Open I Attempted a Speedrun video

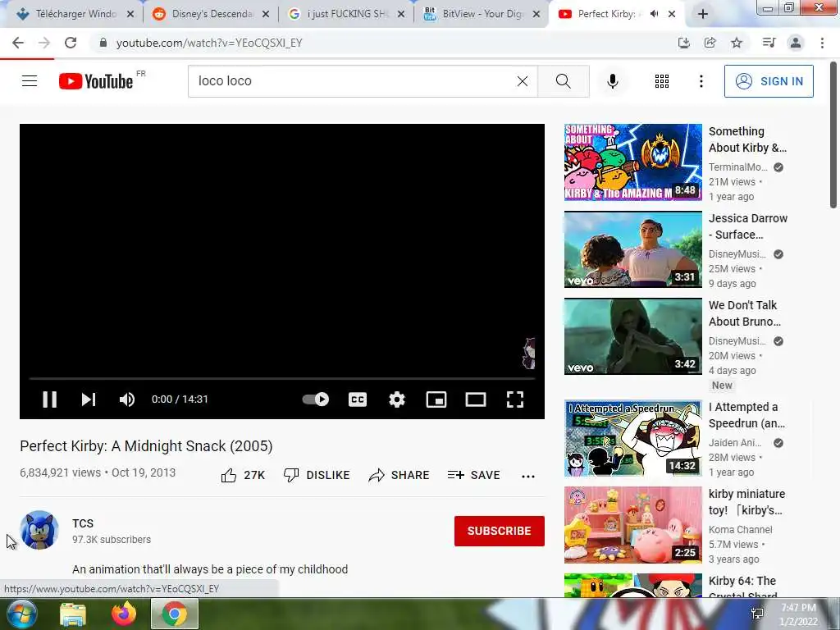(x=632, y=438)
